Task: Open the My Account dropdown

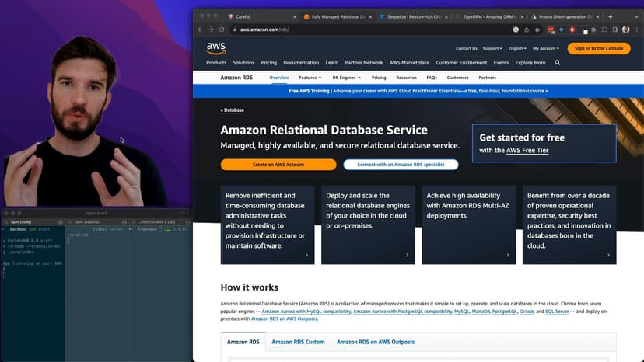Action: 546,48
